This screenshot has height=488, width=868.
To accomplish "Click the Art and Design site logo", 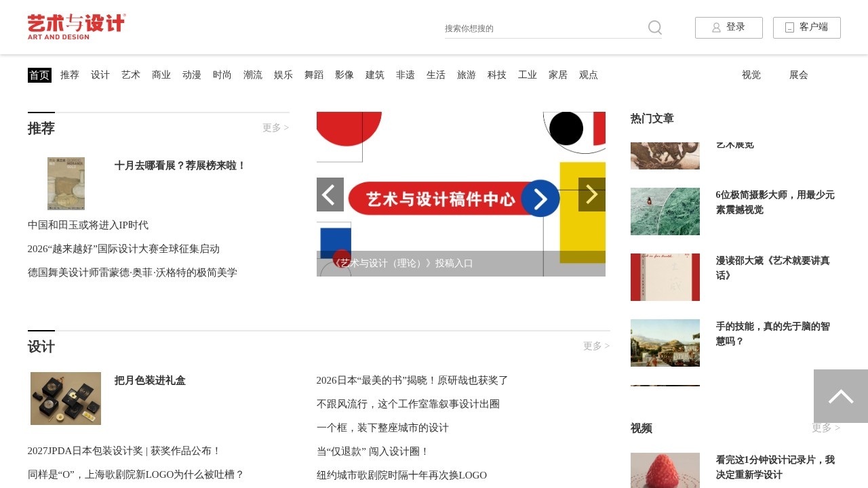I will [x=77, y=26].
